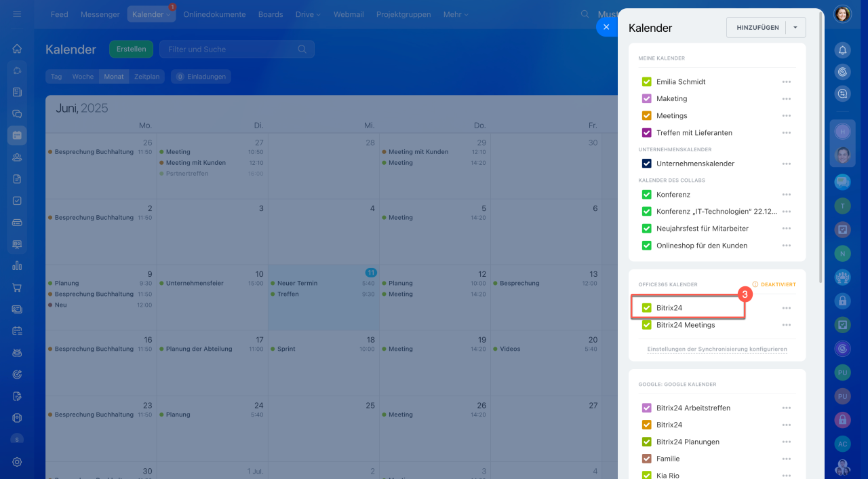This screenshot has height=479, width=868.
Task: Open the settings gear in left sidebar
Action: tap(17, 461)
